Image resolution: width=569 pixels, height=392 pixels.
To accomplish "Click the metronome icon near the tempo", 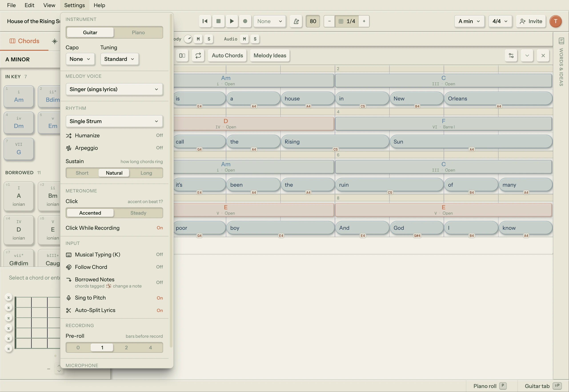I will (296, 21).
